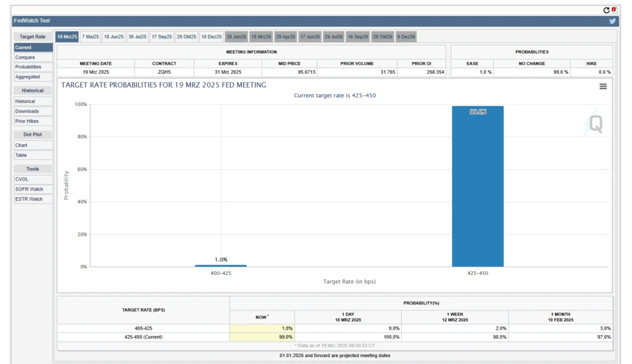
Task: Click the refresh icon at top right
Action: (607, 10)
